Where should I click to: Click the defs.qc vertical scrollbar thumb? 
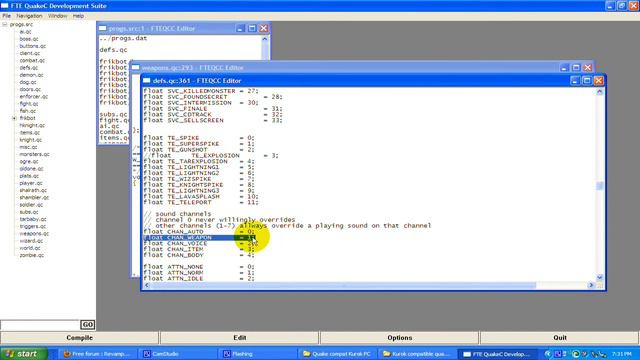(600, 186)
